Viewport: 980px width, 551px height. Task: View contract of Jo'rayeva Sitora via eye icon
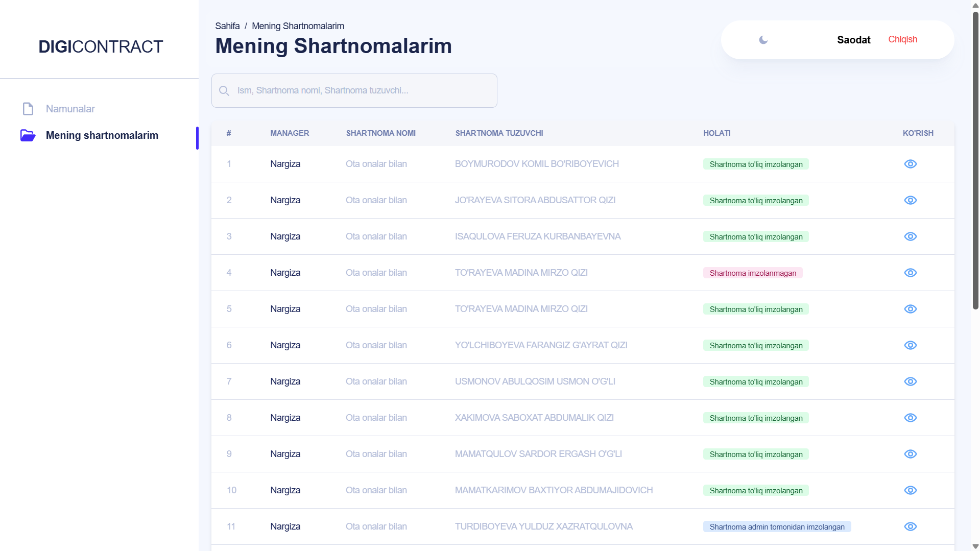[x=910, y=200]
